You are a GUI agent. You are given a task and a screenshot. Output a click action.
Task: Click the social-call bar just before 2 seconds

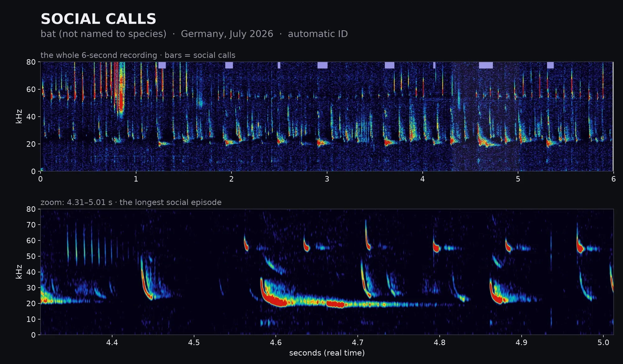pyautogui.click(x=229, y=65)
